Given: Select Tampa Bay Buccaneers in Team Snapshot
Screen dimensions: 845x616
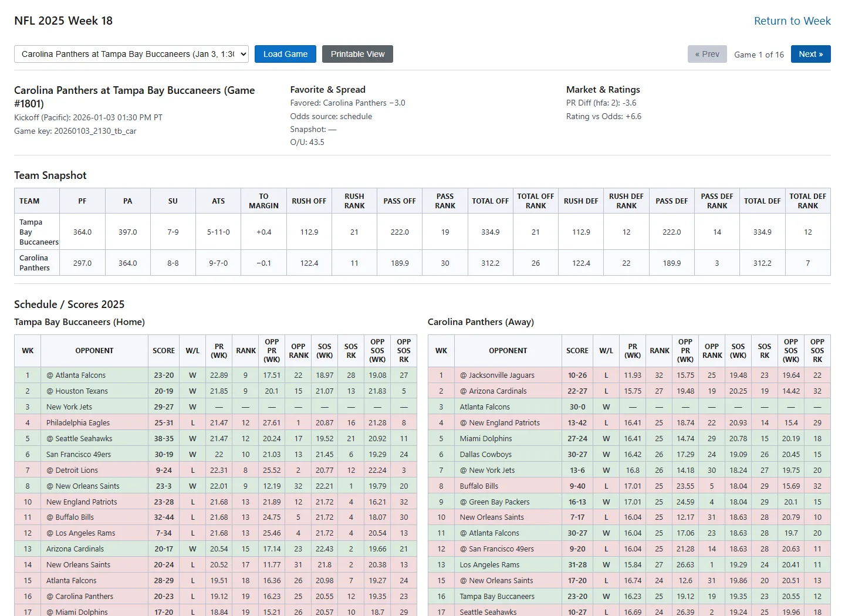Looking at the screenshot, I should coord(39,232).
